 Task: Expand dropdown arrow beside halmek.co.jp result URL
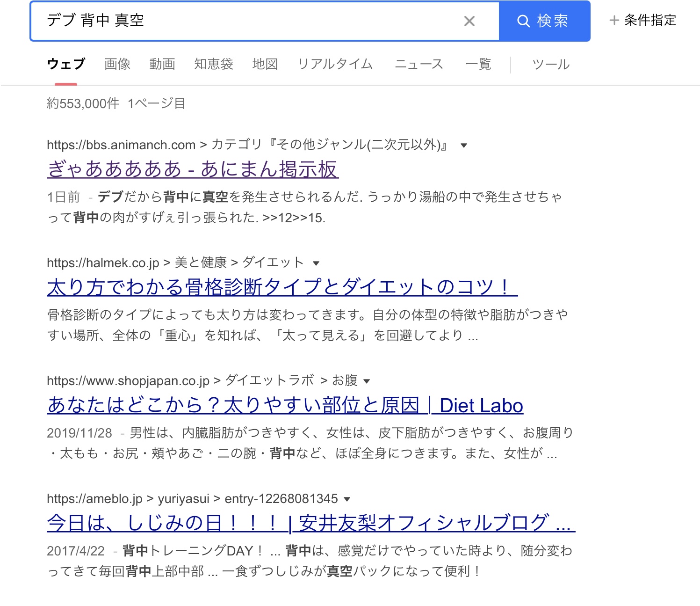point(316,263)
